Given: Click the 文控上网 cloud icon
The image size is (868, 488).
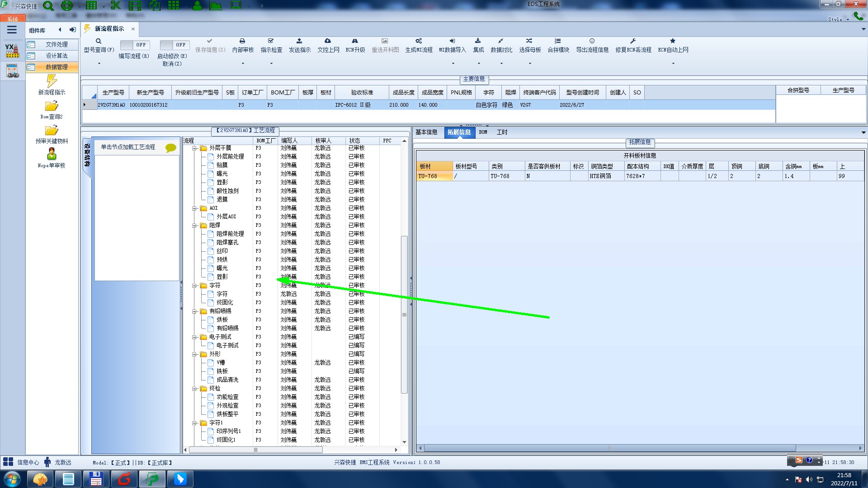Looking at the screenshot, I should click(328, 41).
